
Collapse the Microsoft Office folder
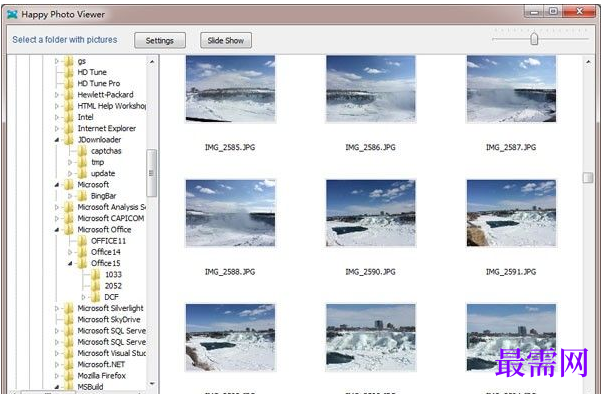point(57,230)
